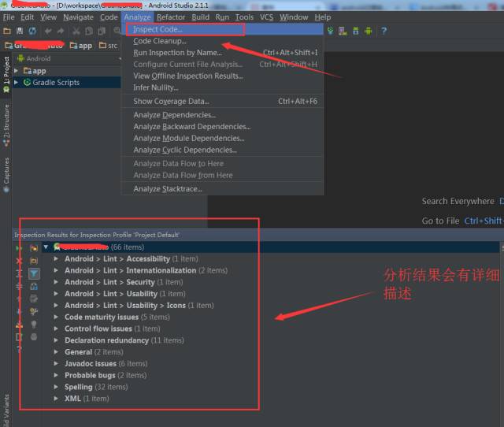Viewport: 504px width, 427px height.
Task: Expand Android Lint Internationalization results
Action: (x=56, y=270)
